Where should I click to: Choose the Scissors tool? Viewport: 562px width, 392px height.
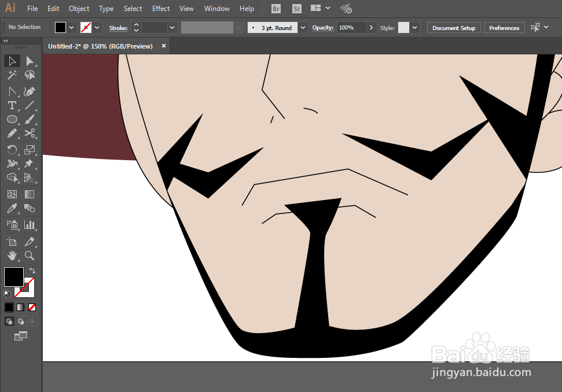point(30,133)
